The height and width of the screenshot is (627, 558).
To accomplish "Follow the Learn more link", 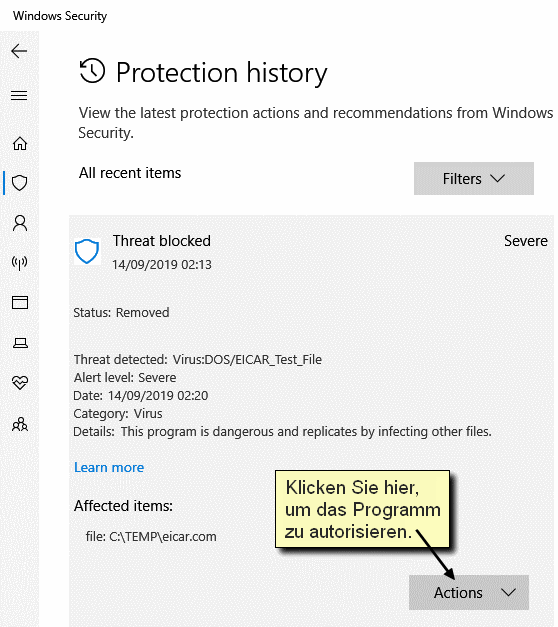I will click(x=109, y=467).
